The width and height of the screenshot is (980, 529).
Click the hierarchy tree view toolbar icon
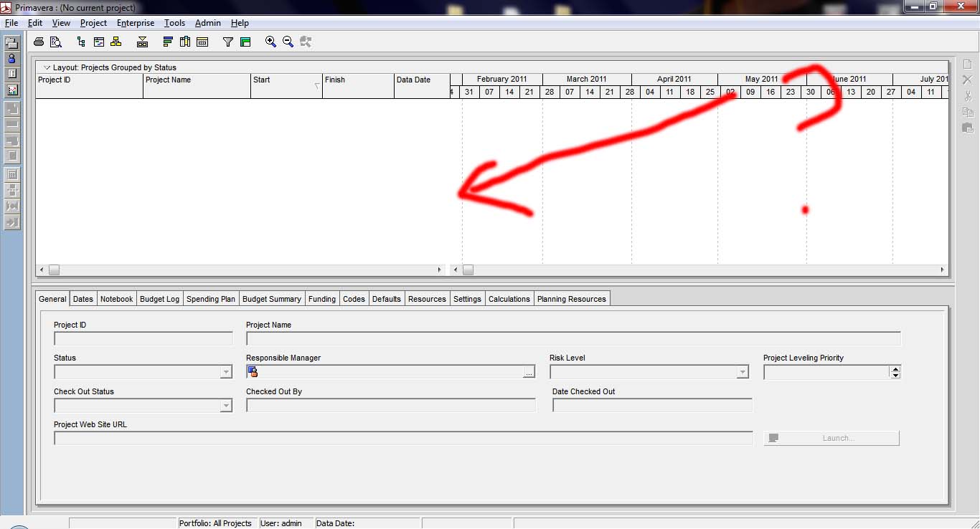coord(81,42)
